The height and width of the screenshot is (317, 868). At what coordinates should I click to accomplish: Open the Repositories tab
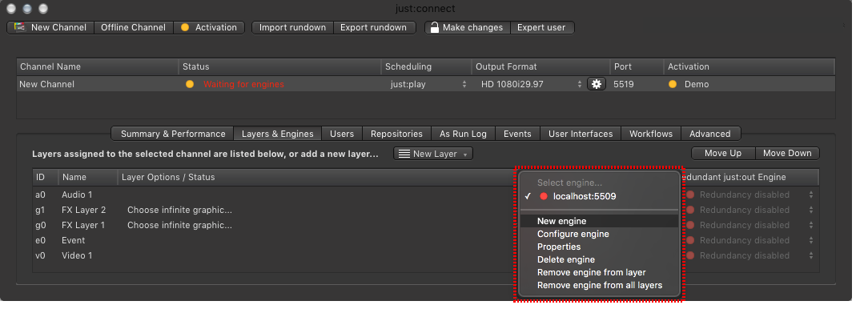(396, 134)
